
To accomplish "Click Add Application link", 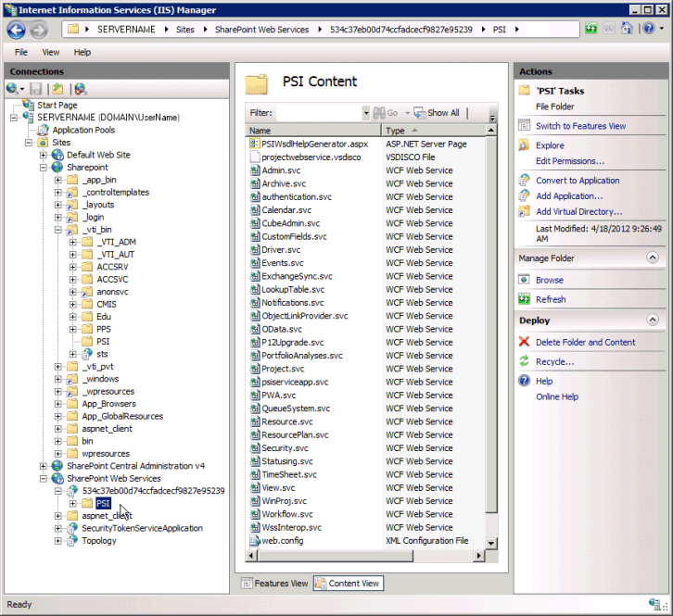I will click(x=569, y=196).
